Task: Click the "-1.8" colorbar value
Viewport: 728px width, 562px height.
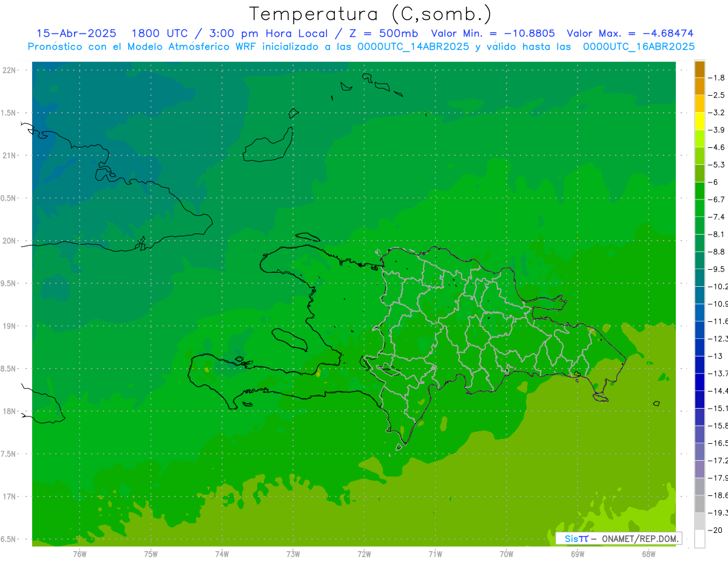Action: pyautogui.click(x=716, y=78)
